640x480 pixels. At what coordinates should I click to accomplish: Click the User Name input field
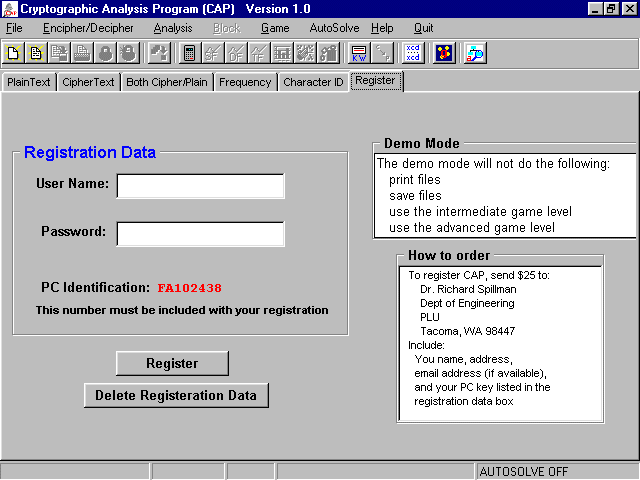click(200, 186)
